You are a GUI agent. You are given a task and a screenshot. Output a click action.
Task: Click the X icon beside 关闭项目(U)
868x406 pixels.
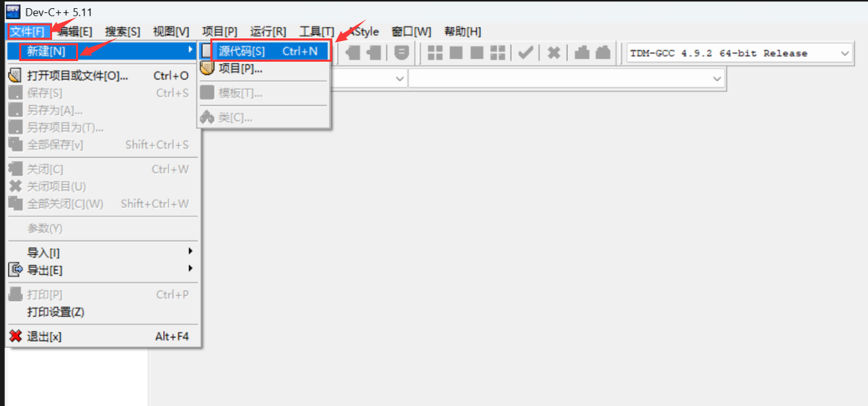[x=15, y=187]
